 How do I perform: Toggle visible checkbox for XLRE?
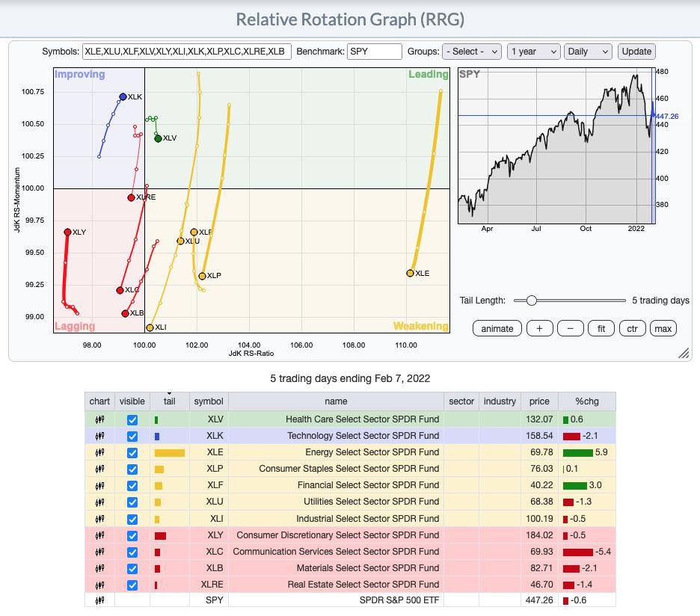coord(132,585)
